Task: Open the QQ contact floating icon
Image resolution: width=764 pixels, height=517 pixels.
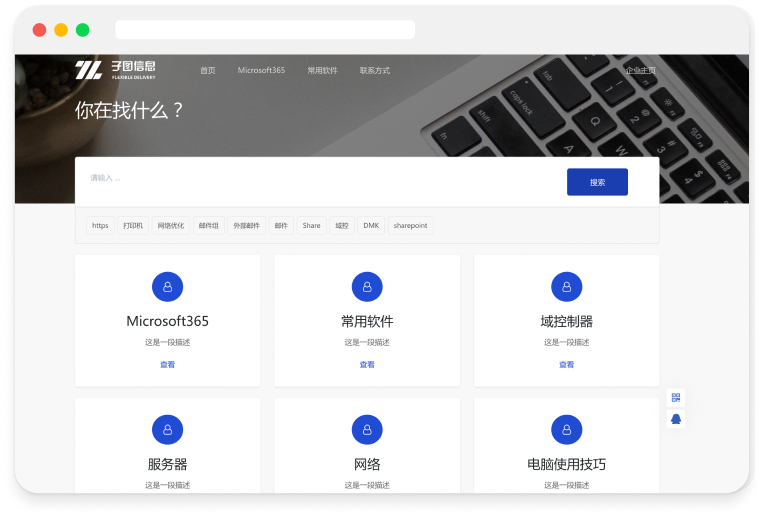Action: click(x=675, y=419)
